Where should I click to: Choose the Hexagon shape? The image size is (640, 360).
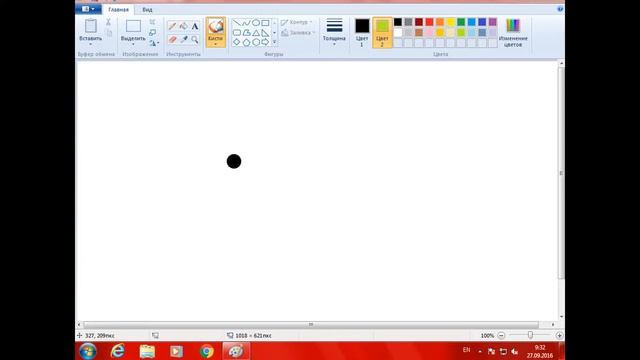tap(256, 42)
